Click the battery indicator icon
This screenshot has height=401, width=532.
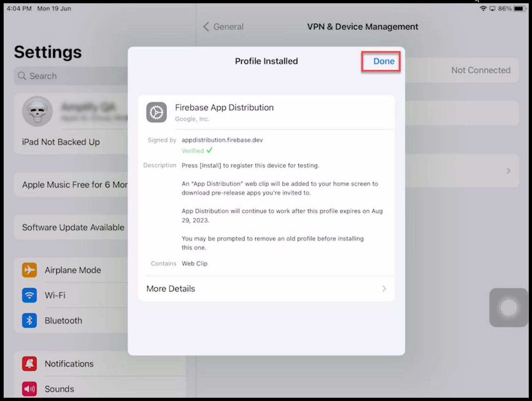[520, 9]
